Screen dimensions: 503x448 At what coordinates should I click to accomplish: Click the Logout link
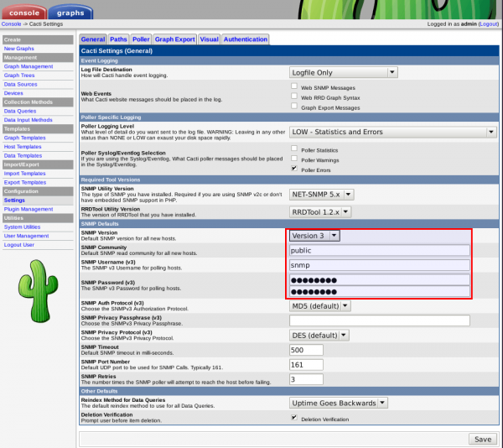pos(488,24)
